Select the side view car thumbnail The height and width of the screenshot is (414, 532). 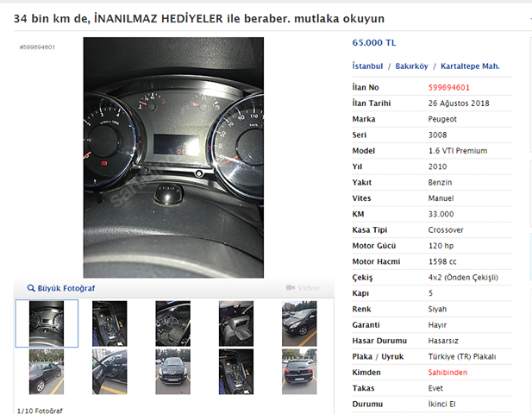pyautogui.click(x=47, y=372)
